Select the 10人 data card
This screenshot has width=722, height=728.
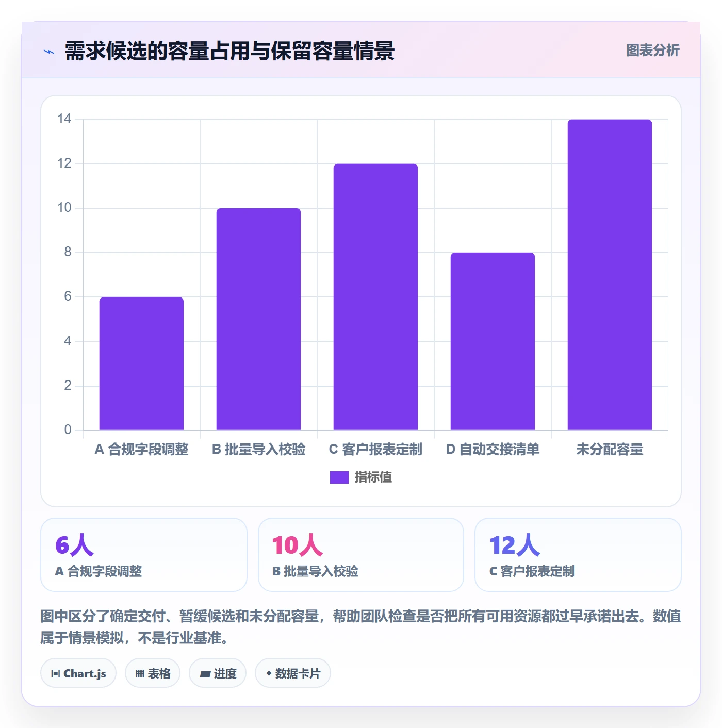coord(361,555)
